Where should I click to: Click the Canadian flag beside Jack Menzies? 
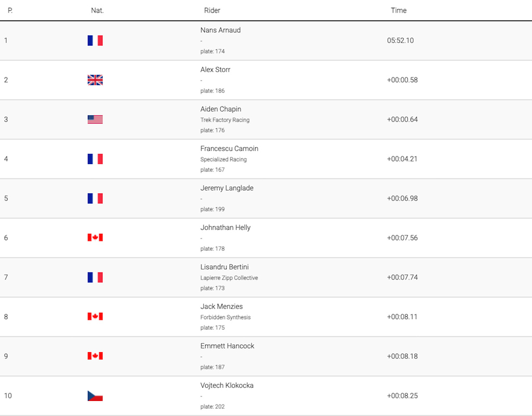click(95, 317)
